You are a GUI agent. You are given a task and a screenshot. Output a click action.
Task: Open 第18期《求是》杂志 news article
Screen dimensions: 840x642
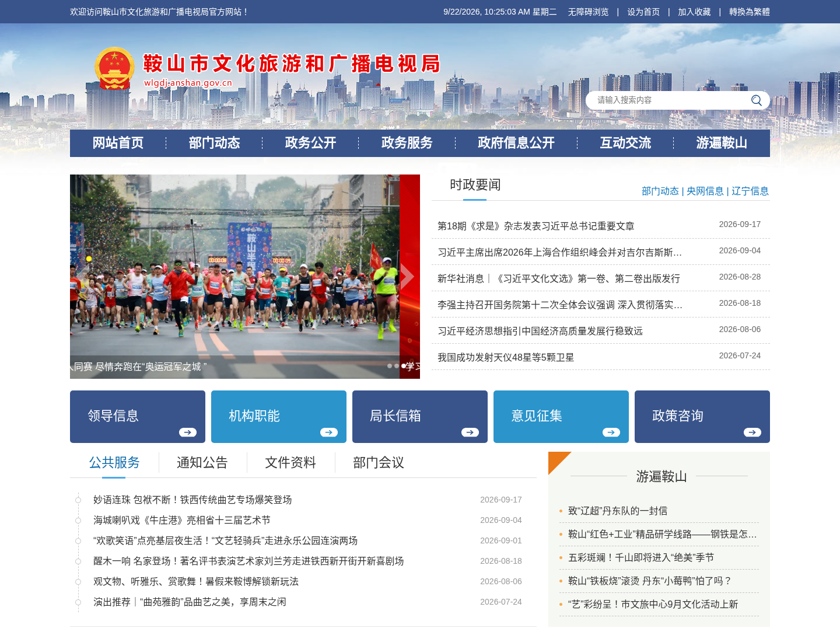tap(536, 226)
